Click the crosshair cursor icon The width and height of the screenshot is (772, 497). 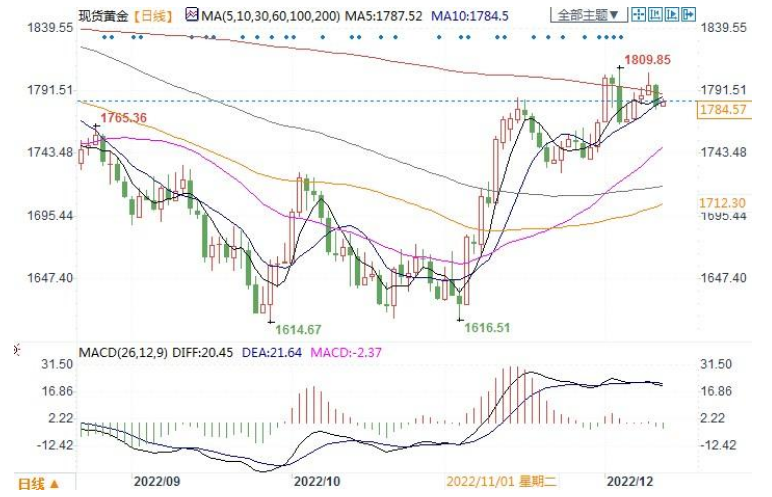[638, 15]
